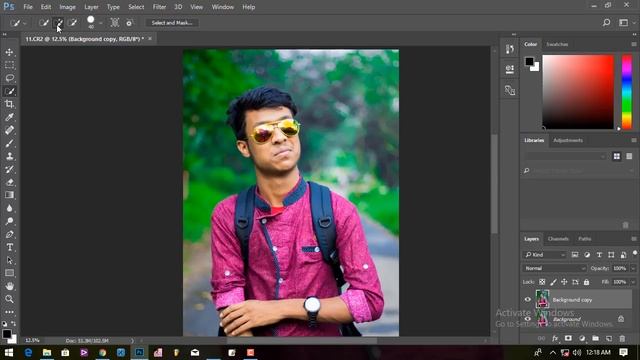Hide the Background copy layer
The height and width of the screenshot is (360, 640).
tap(528, 300)
